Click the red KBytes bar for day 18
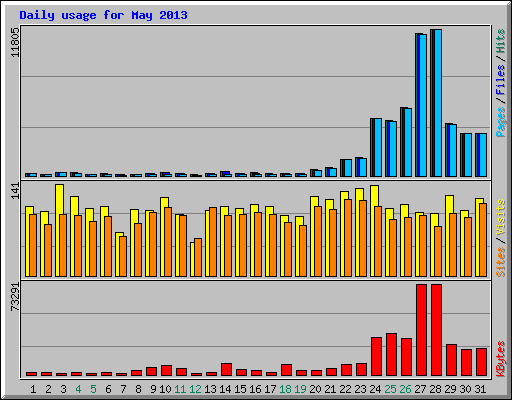Image resolution: width=512 pixels, height=400 pixels. coord(286,370)
